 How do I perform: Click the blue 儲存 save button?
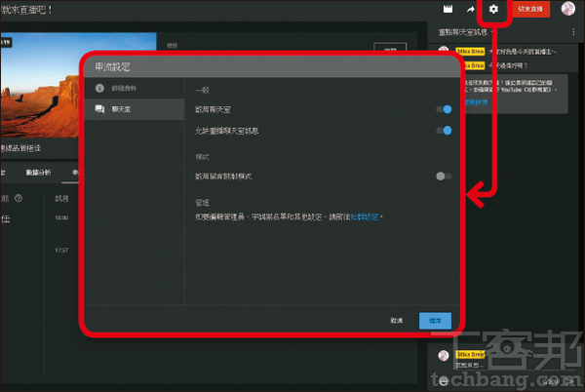pyautogui.click(x=435, y=321)
